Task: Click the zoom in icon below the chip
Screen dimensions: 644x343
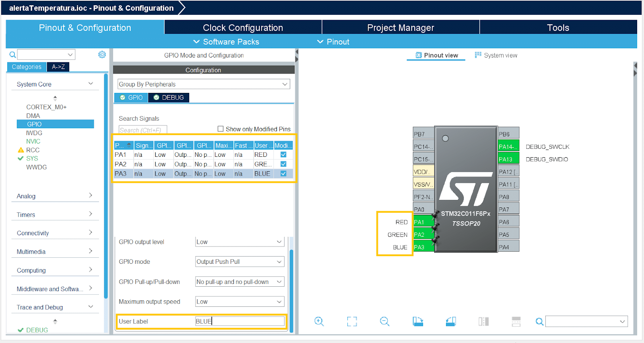Action: pyautogui.click(x=319, y=321)
